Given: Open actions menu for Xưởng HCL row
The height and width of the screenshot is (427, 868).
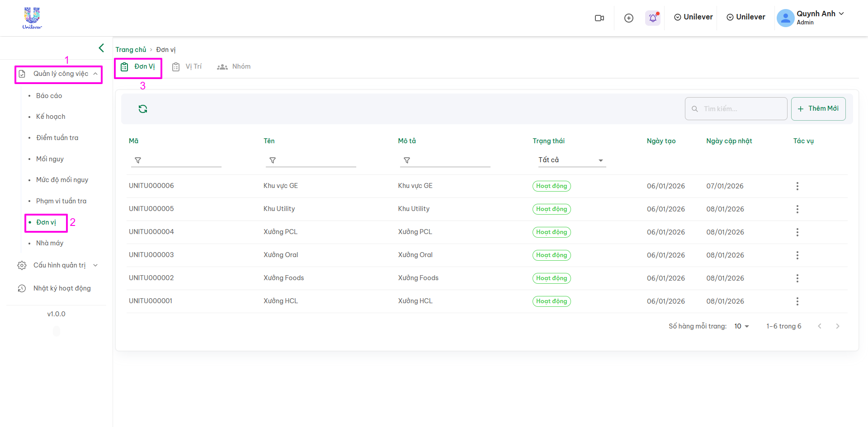Looking at the screenshot, I should pyautogui.click(x=797, y=301).
